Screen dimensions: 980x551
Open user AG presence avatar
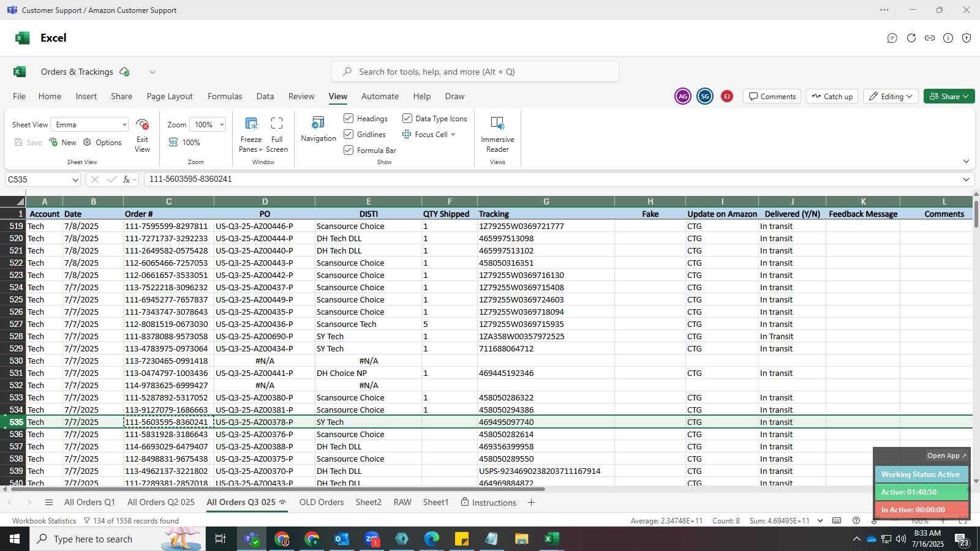pyautogui.click(x=683, y=96)
